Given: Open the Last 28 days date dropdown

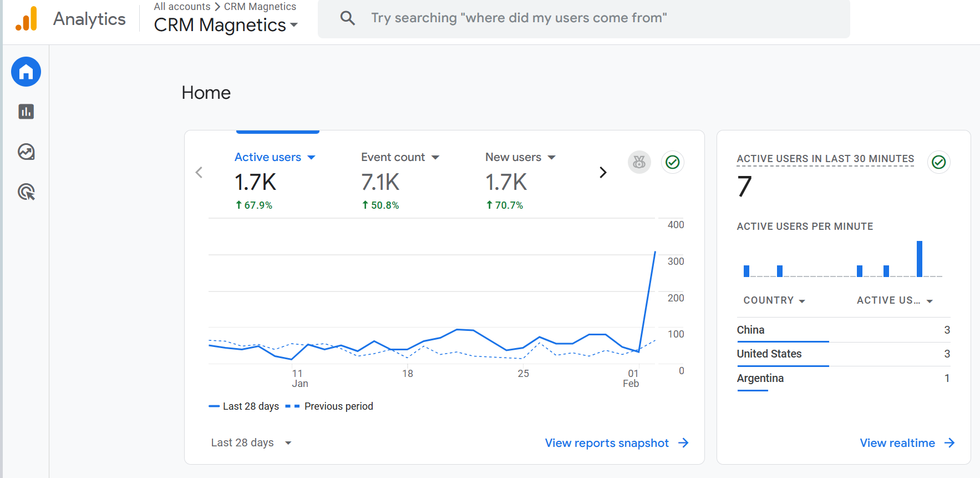Looking at the screenshot, I should pos(251,442).
